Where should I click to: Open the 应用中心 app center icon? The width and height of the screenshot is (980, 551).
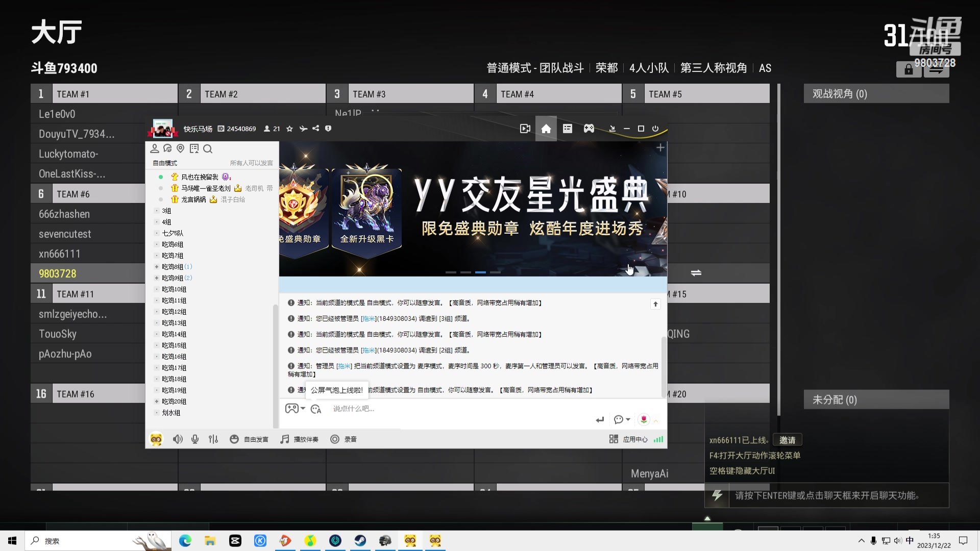point(634,439)
